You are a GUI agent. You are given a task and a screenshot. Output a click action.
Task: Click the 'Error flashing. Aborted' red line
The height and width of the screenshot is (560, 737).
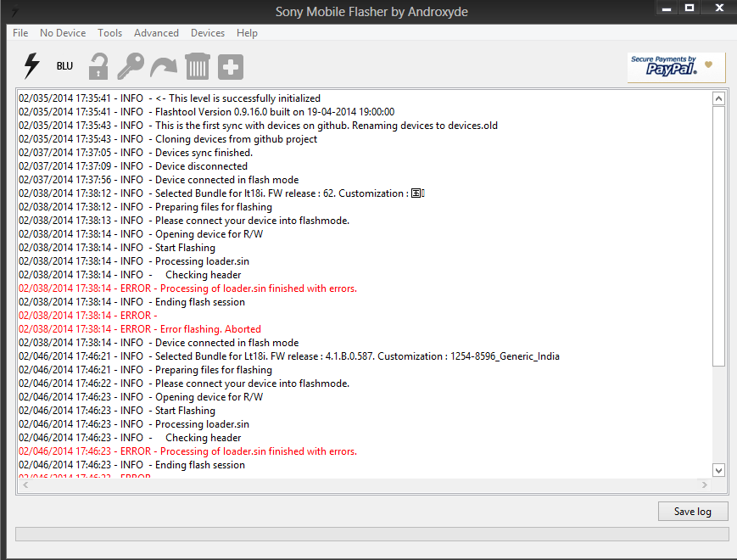(x=140, y=329)
